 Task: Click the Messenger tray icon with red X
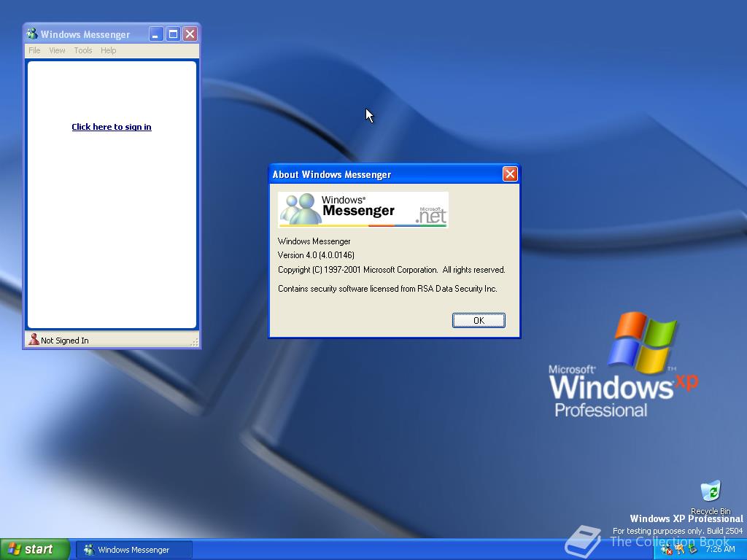click(667, 550)
